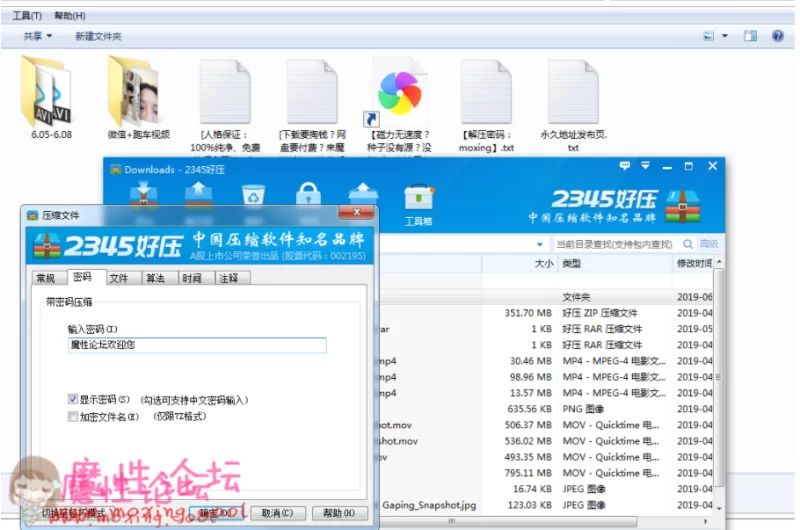This screenshot has height=530, width=800.
Task: Click the Explorer help question-mark icon
Action: coord(778,36)
